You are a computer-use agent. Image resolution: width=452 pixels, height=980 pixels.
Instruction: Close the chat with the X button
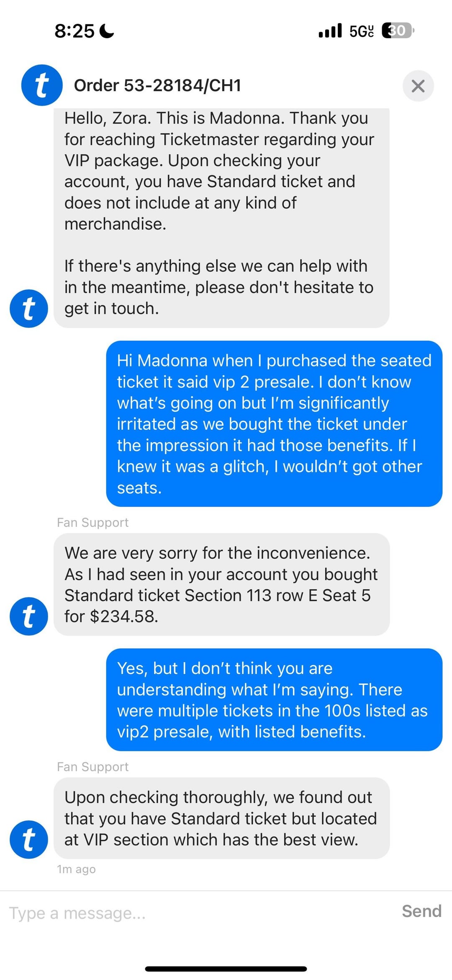tap(418, 86)
